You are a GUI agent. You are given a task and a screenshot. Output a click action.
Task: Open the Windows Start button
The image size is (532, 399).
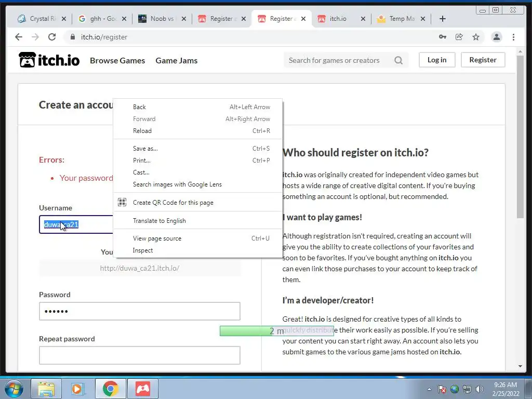(14, 389)
